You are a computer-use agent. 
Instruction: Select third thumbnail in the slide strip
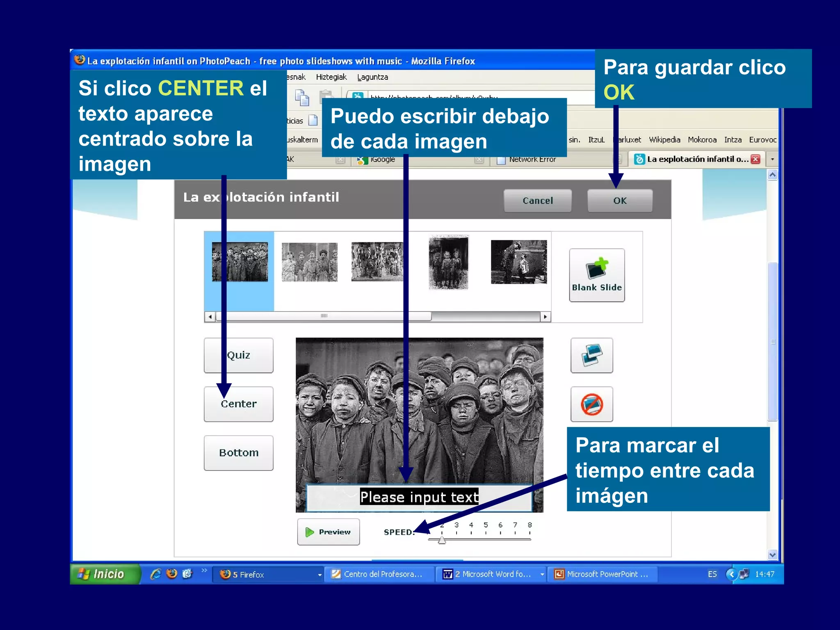click(x=377, y=262)
